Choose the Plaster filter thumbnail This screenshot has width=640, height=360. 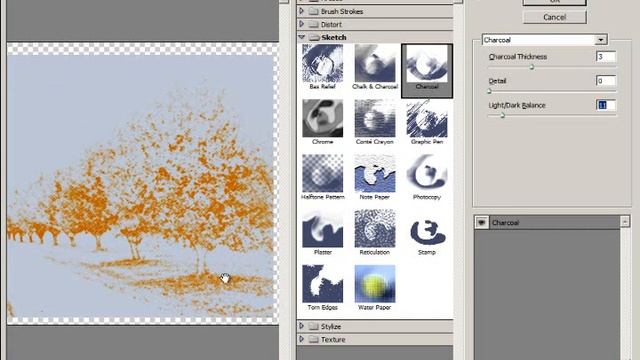[322, 229]
